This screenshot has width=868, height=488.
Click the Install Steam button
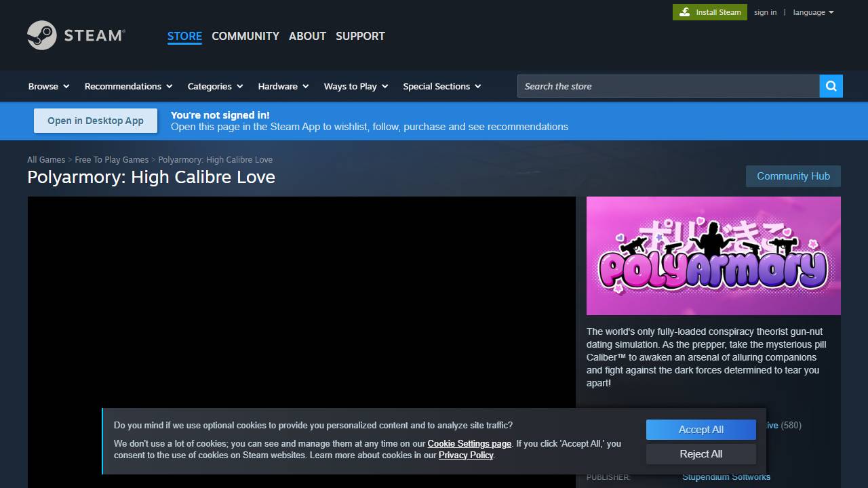point(710,12)
